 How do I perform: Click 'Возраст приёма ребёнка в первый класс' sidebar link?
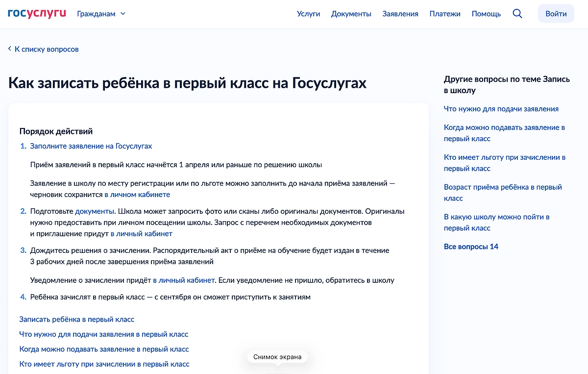tap(503, 192)
